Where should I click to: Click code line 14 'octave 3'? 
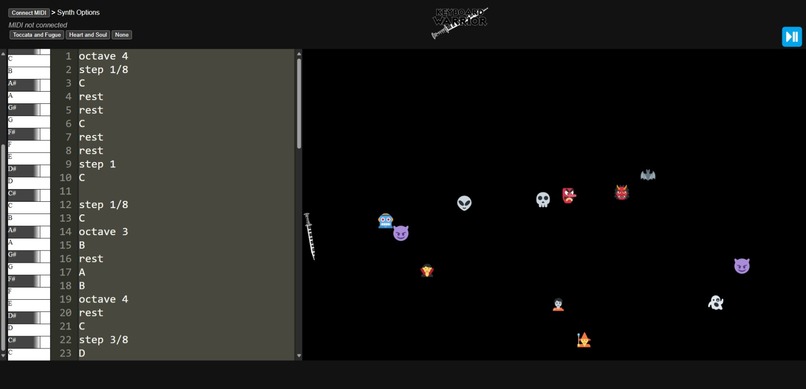tap(103, 232)
